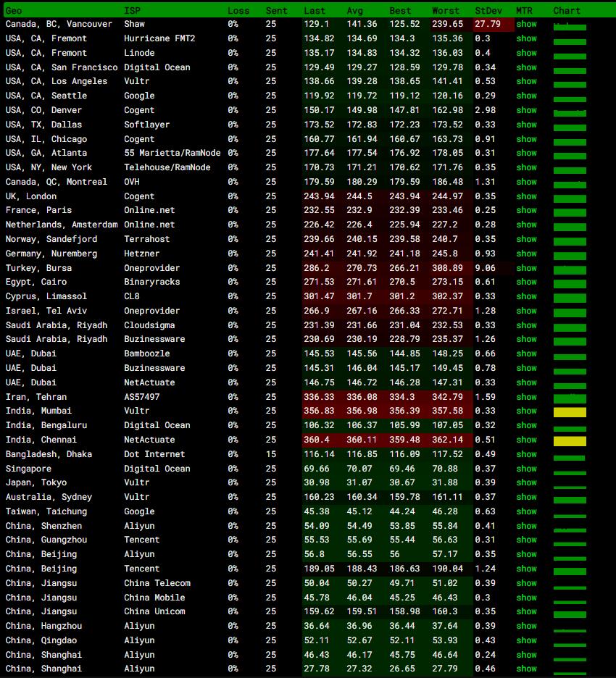
Task: Show MTR for Montreal OVH row
Action: click(x=526, y=182)
